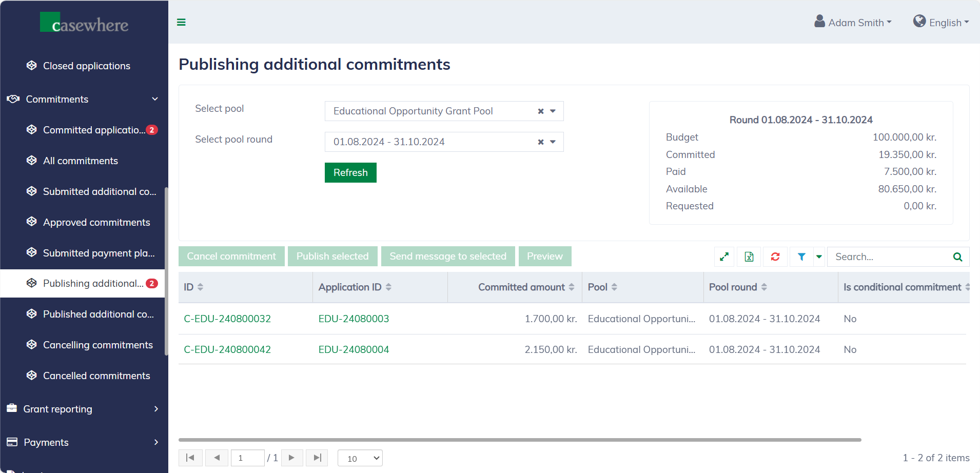Click the search magnifier icon
The image size is (980, 473).
[x=957, y=257]
